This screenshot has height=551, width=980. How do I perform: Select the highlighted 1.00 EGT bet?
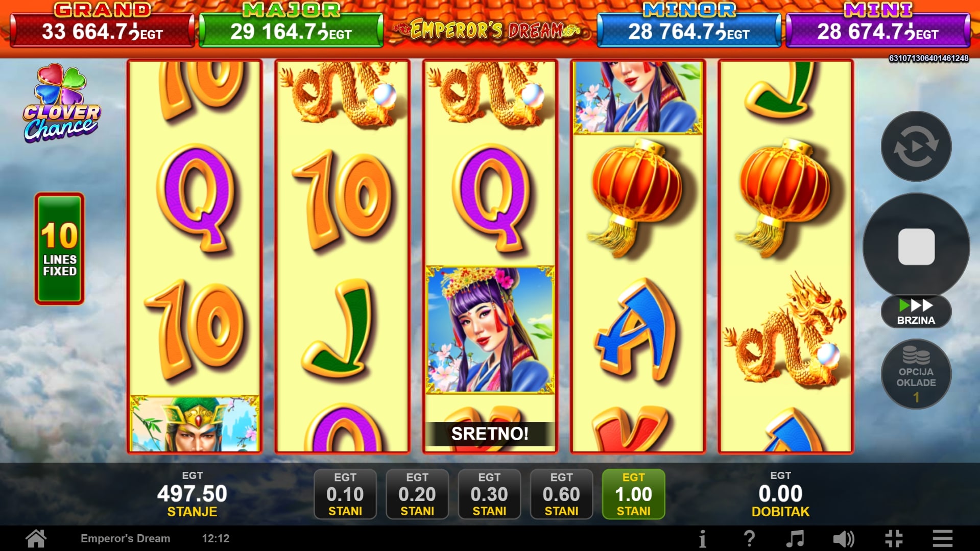(633, 494)
